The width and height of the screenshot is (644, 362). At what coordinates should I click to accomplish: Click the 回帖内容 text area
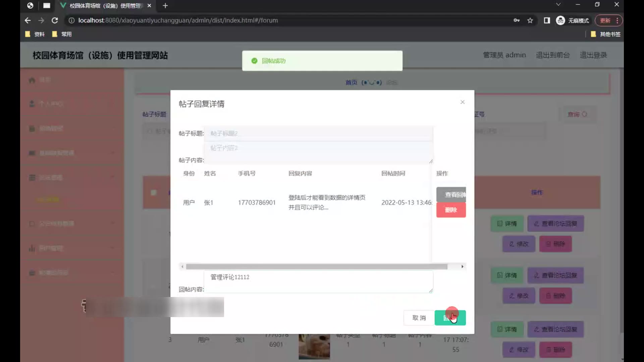click(x=318, y=282)
